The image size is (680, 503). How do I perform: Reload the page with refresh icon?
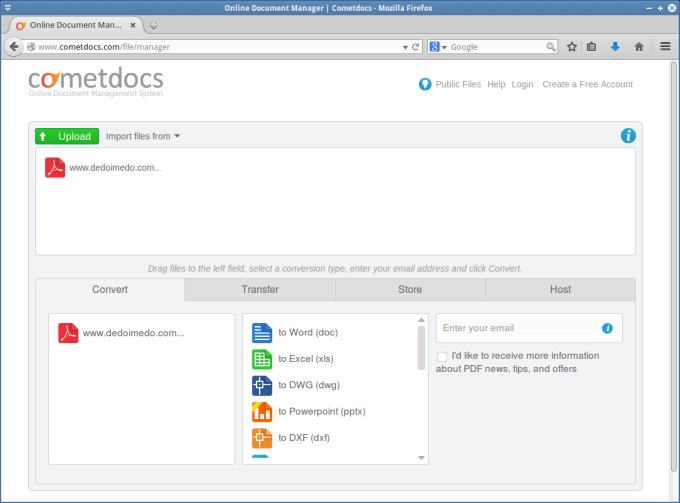click(415, 47)
